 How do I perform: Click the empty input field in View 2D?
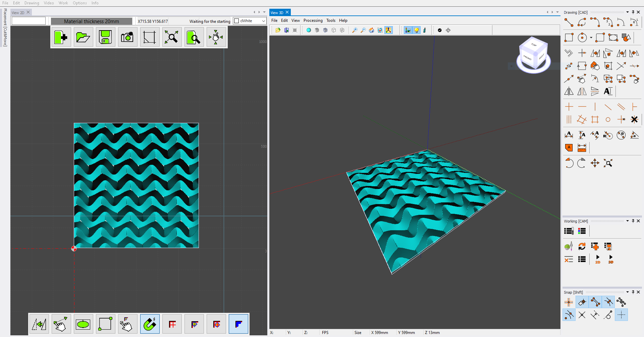tap(29, 21)
